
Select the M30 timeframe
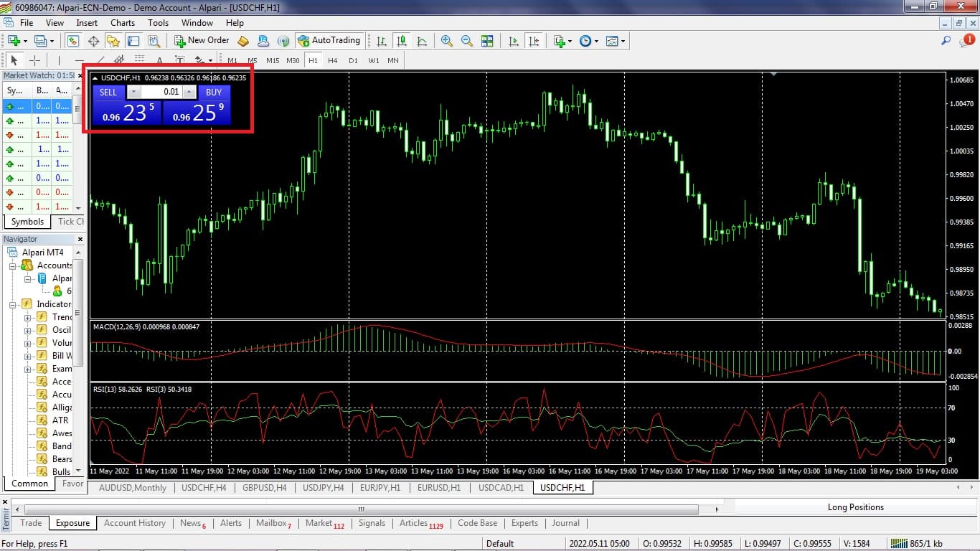(x=293, y=60)
